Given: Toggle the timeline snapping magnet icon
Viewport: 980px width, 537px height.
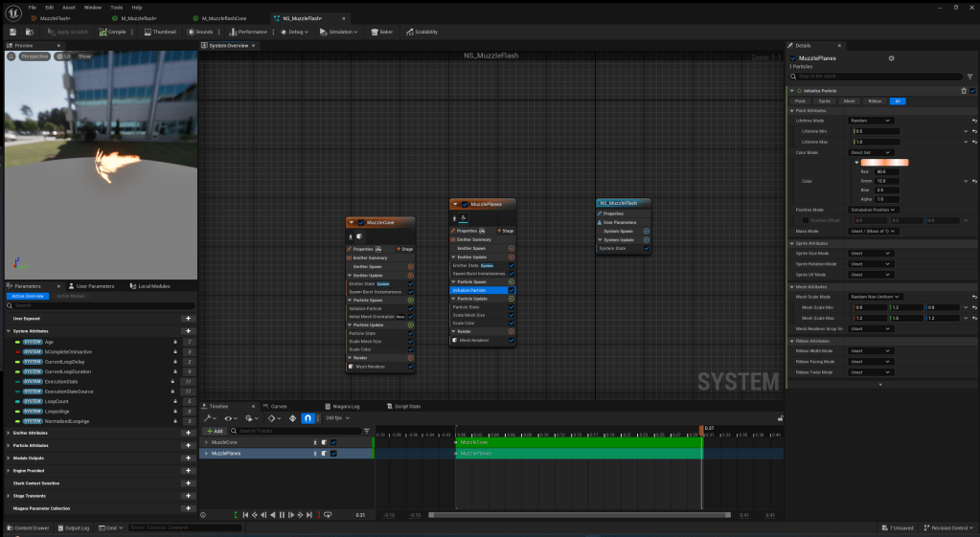Looking at the screenshot, I should (x=308, y=418).
